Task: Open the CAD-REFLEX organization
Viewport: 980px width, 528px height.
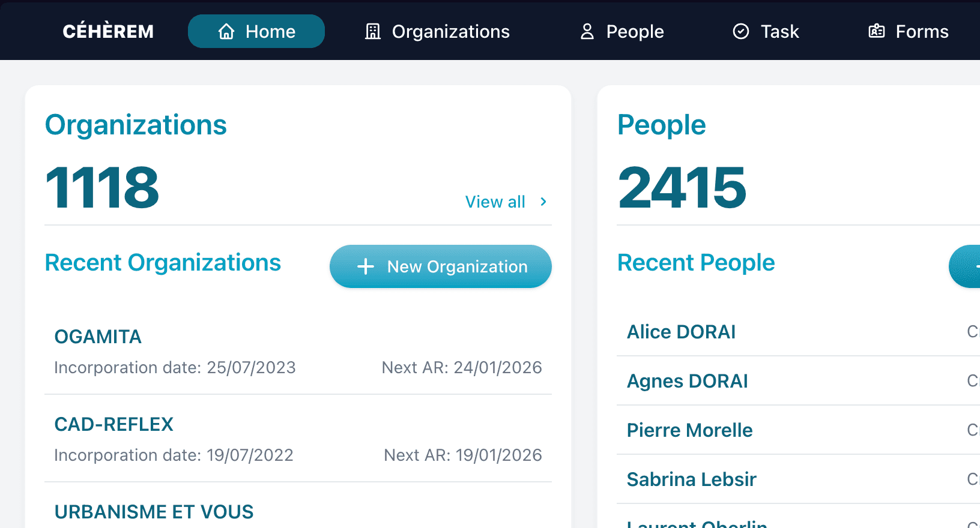Action: (x=113, y=424)
